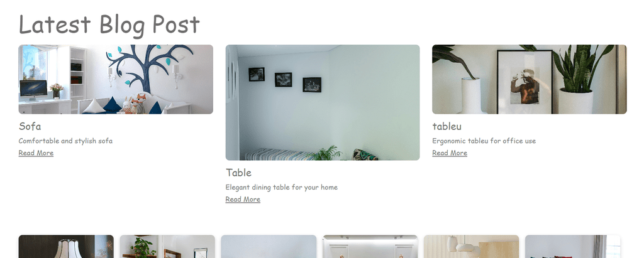Image resolution: width=644 pixels, height=258 pixels.
Task: Open the snake plant and framed art image
Action: [x=530, y=79]
